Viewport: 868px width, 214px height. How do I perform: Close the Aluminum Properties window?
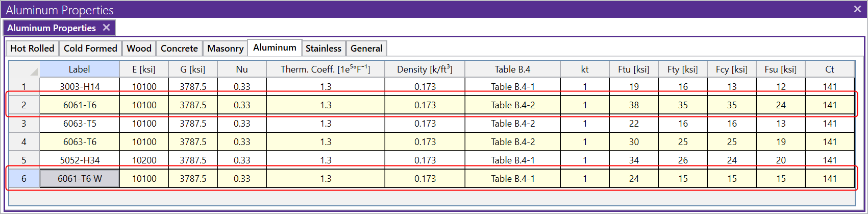857,9
